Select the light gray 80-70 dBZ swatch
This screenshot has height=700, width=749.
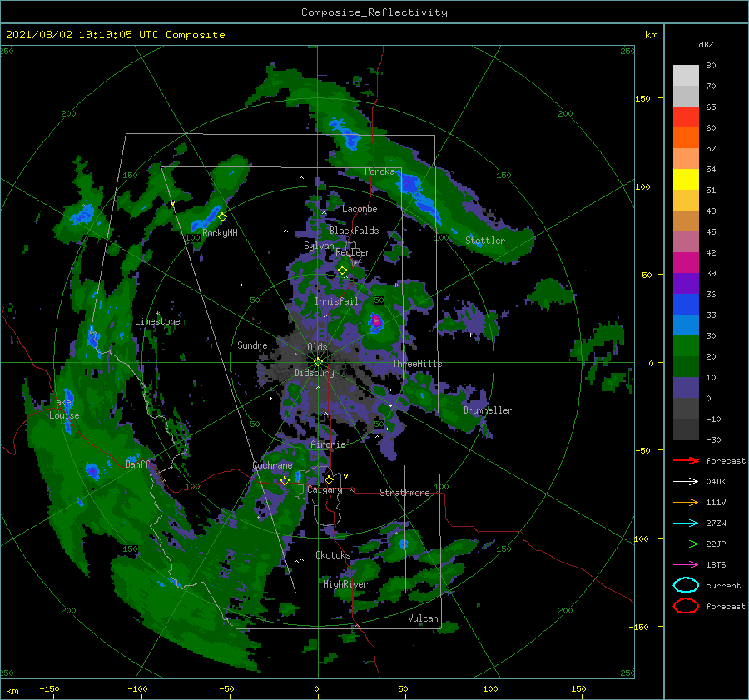click(x=686, y=76)
